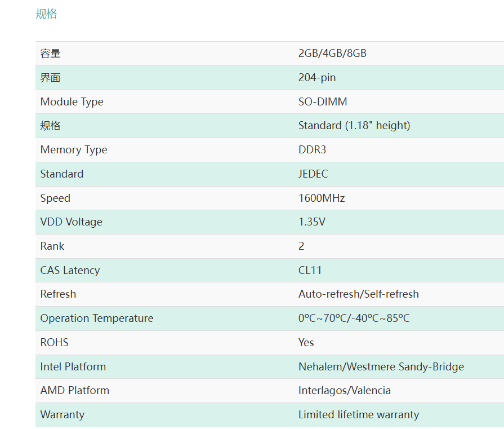This screenshot has height=429, width=504.
Task: Click the JEDEC standard value
Action: (313, 174)
